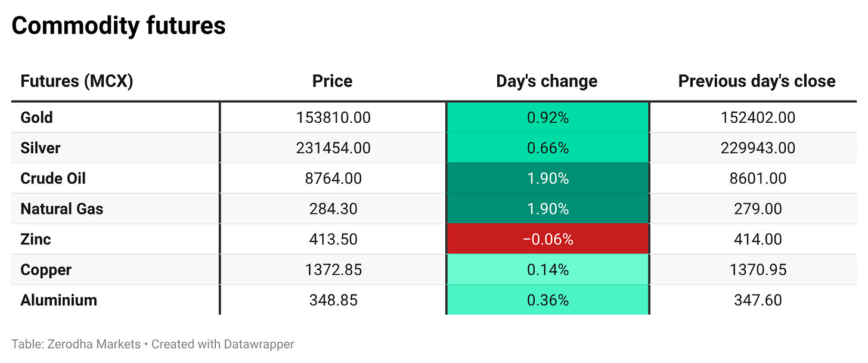This screenshot has height=363, width=868.
Task: Click Gold price 153810.00
Action: pos(333,117)
